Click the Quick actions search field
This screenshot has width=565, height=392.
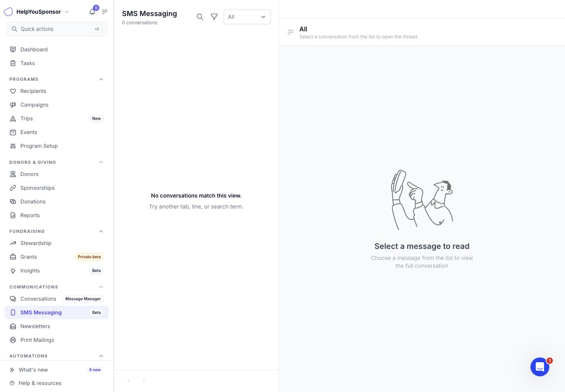coord(56,29)
